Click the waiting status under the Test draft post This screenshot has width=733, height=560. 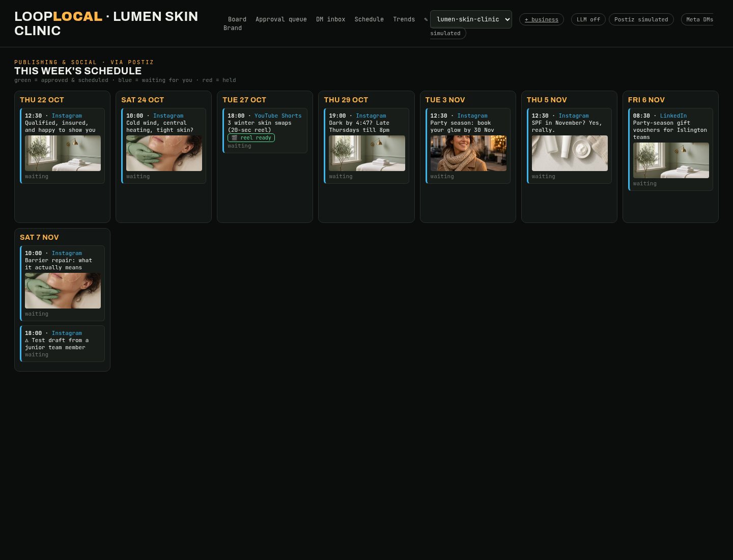(37, 355)
